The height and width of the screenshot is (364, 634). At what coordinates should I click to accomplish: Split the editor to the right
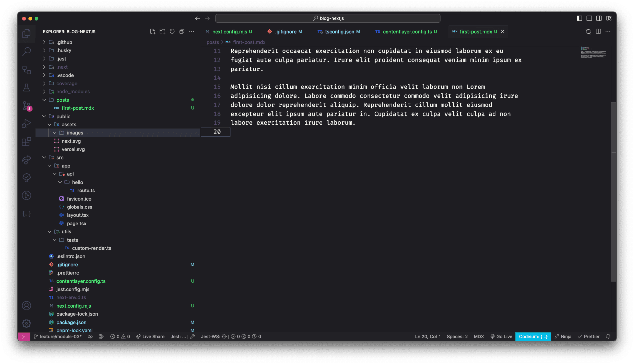point(598,32)
